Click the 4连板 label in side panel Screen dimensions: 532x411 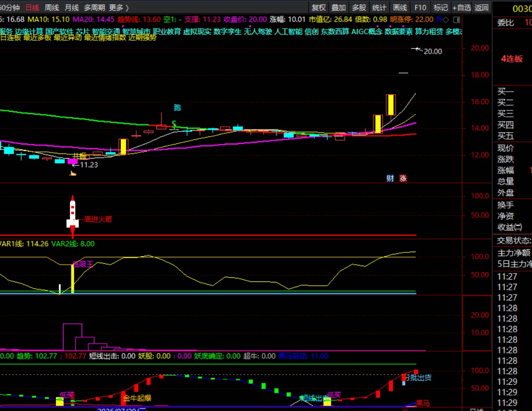511,59
